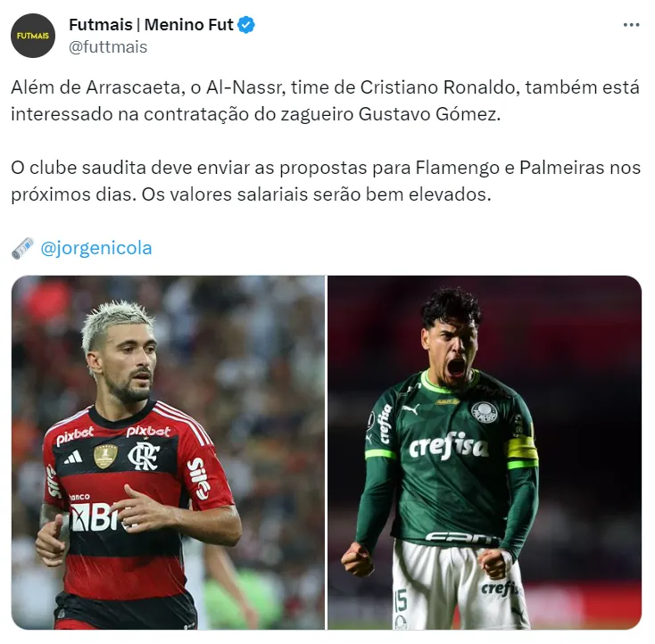
Task: Click the tweet text mentioning Gustavo Gómez
Action: coord(325,101)
